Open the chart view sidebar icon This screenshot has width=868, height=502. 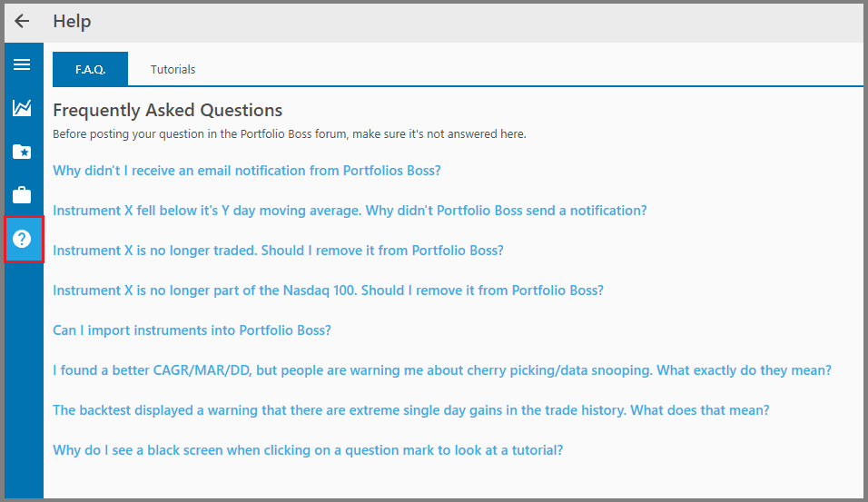[x=22, y=108]
